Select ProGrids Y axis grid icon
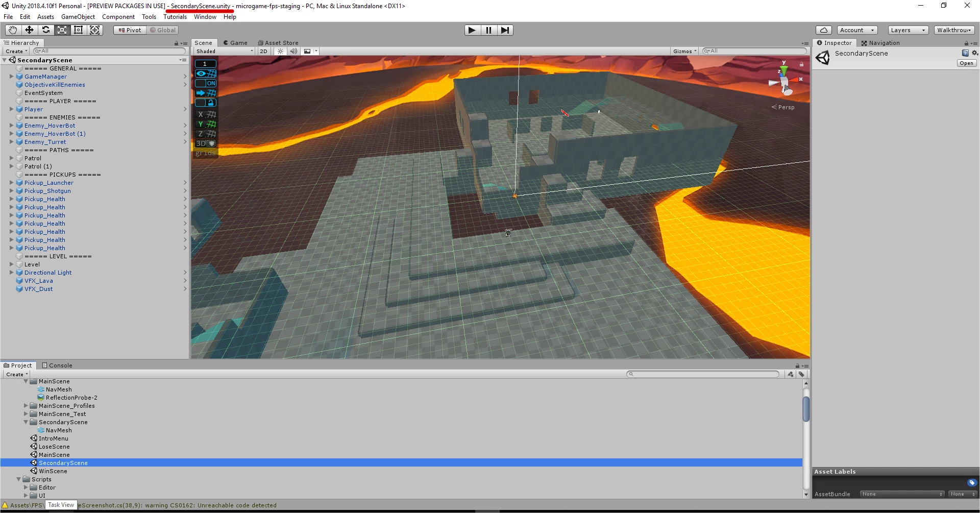 pyautogui.click(x=206, y=124)
